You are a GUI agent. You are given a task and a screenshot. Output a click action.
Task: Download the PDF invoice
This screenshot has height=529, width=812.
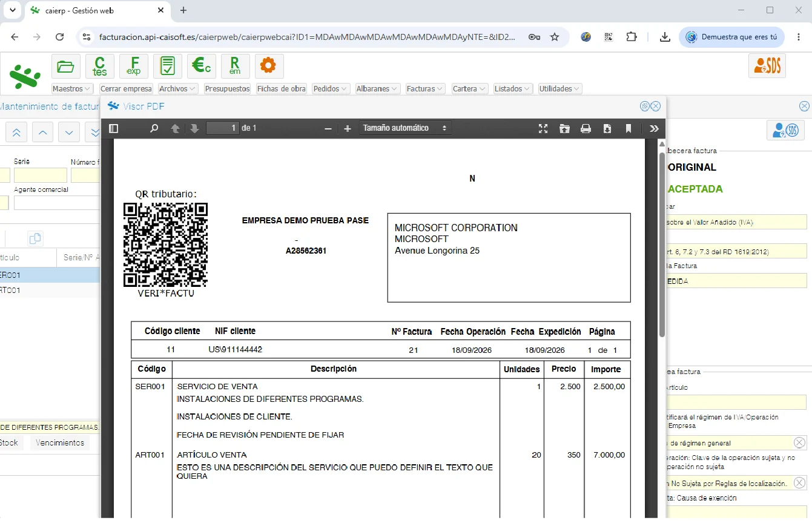pos(607,128)
